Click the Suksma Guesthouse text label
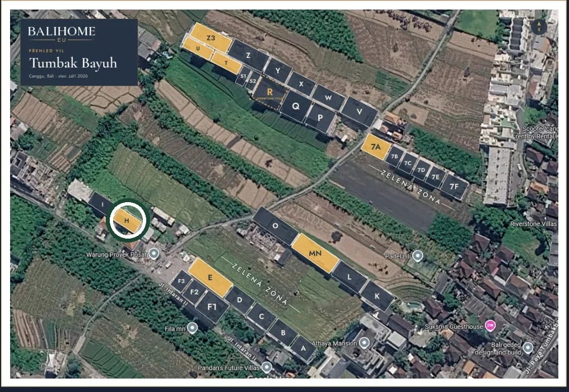The height and width of the screenshot is (392, 569). tap(454, 326)
